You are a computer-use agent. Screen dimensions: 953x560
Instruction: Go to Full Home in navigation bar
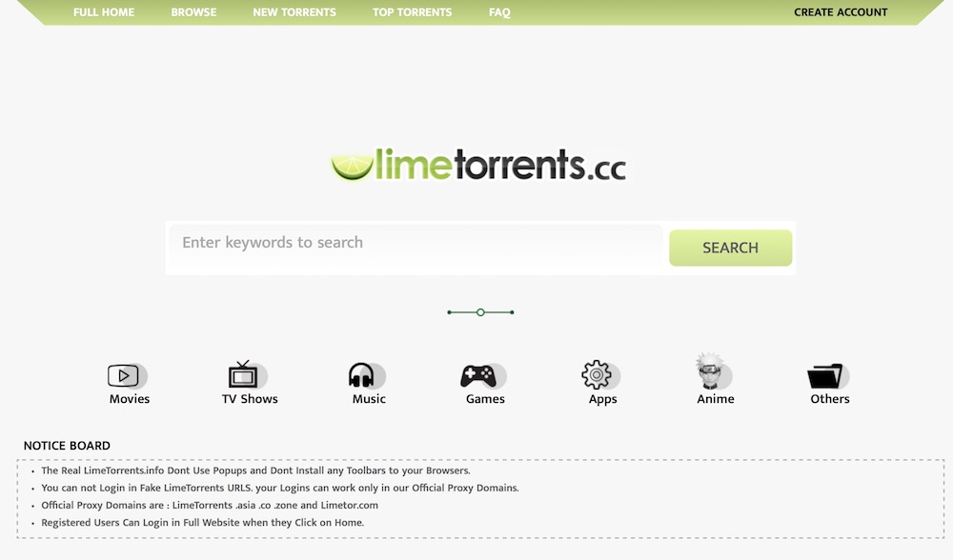[x=104, y=12]
